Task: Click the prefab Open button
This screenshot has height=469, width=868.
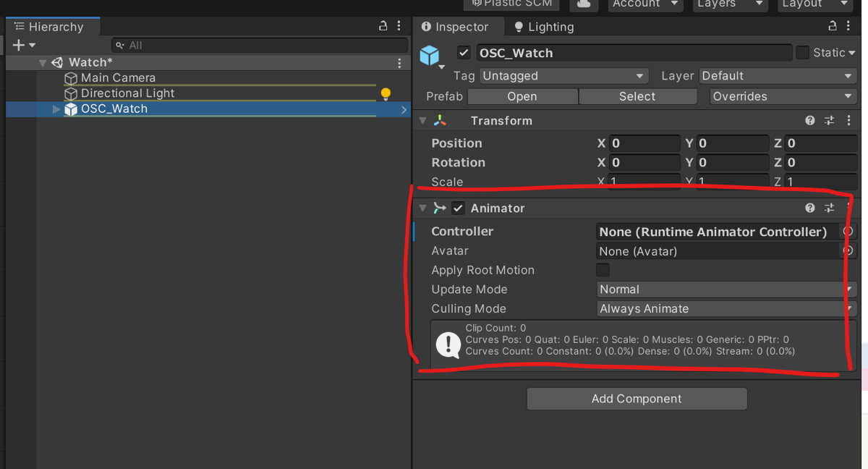Action: coord(522,96)
